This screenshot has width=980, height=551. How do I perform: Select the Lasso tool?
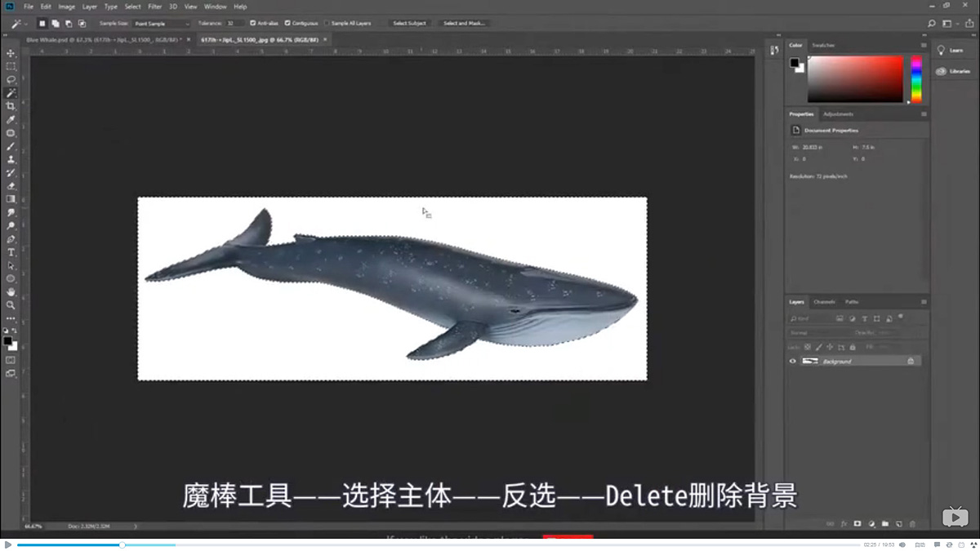click(x=11, y=79)
